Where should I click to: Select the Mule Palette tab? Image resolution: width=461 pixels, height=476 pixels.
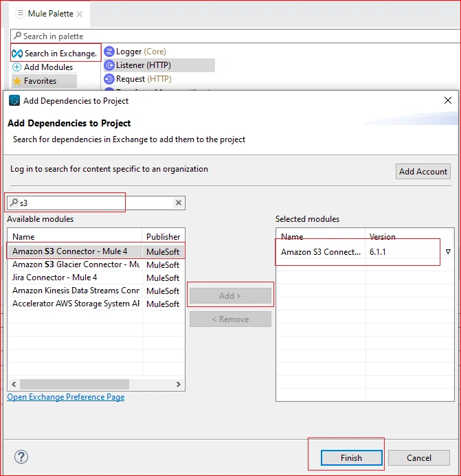(50, 14)
